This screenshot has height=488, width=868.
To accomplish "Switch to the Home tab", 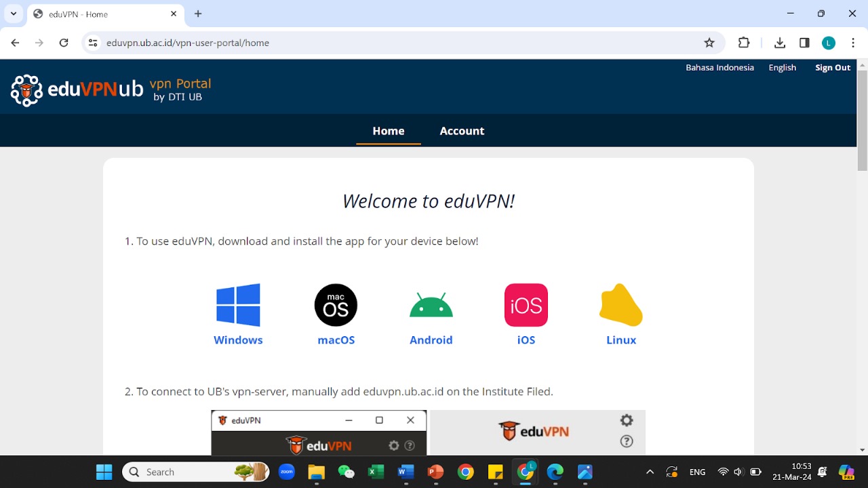I will click(389, 131).
